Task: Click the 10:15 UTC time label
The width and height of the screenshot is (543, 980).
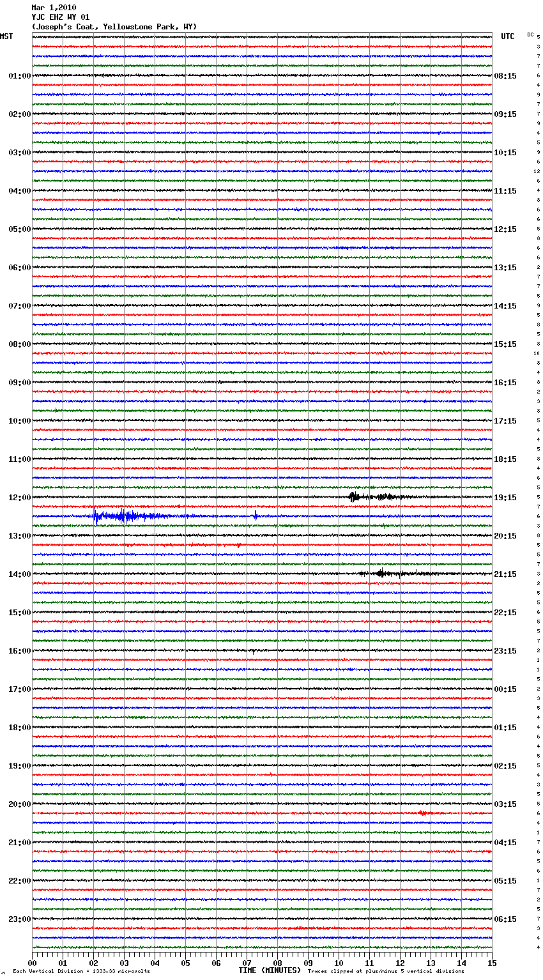Action: pos(505,153)
